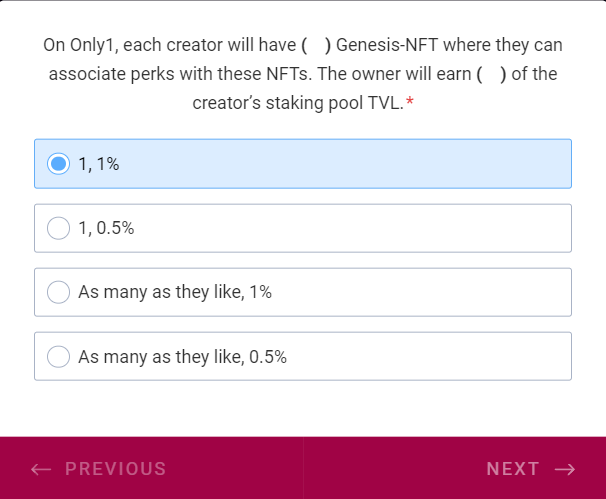This screenshot has width=606, height=499.
Task: Click right side of last answer option box
Action: pyautogui.click(x=480, y=356)
